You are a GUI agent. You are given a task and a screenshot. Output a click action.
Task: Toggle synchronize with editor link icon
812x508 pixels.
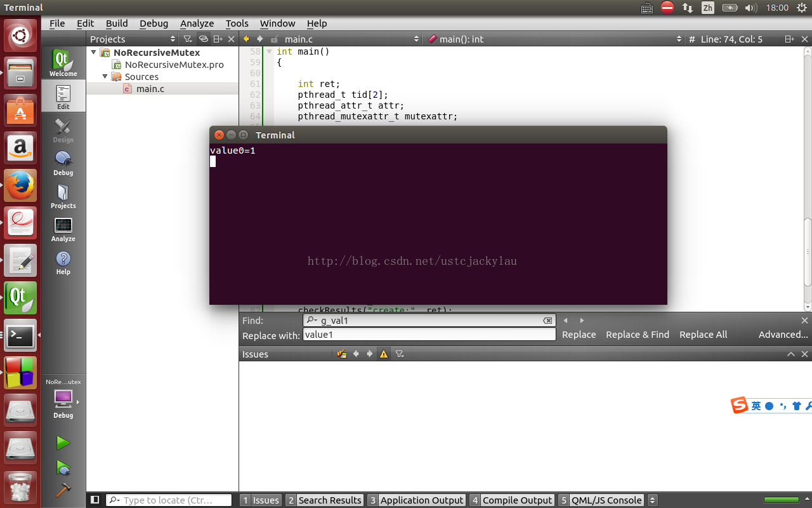click(203, 39)
